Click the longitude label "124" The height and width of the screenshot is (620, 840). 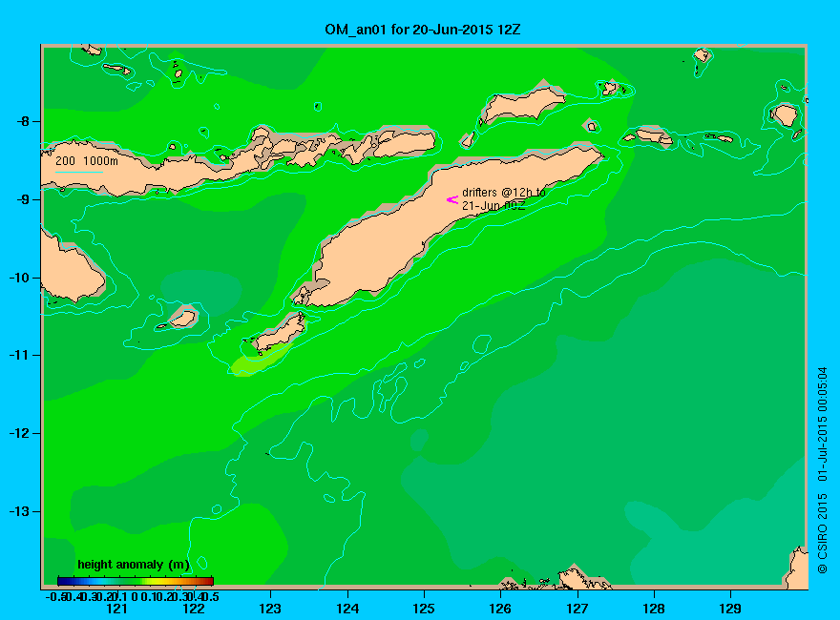pos(347,609)
